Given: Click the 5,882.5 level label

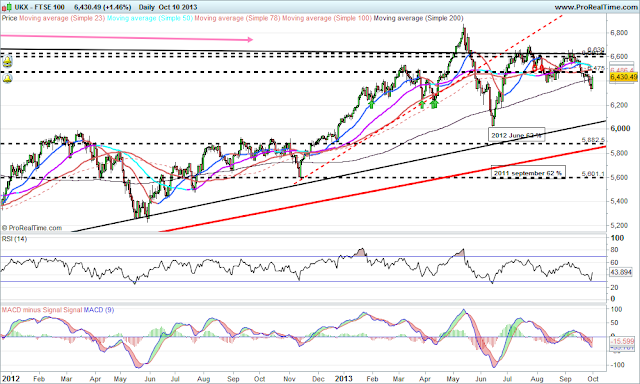Looking at the screenshot, I should [593, 140].
